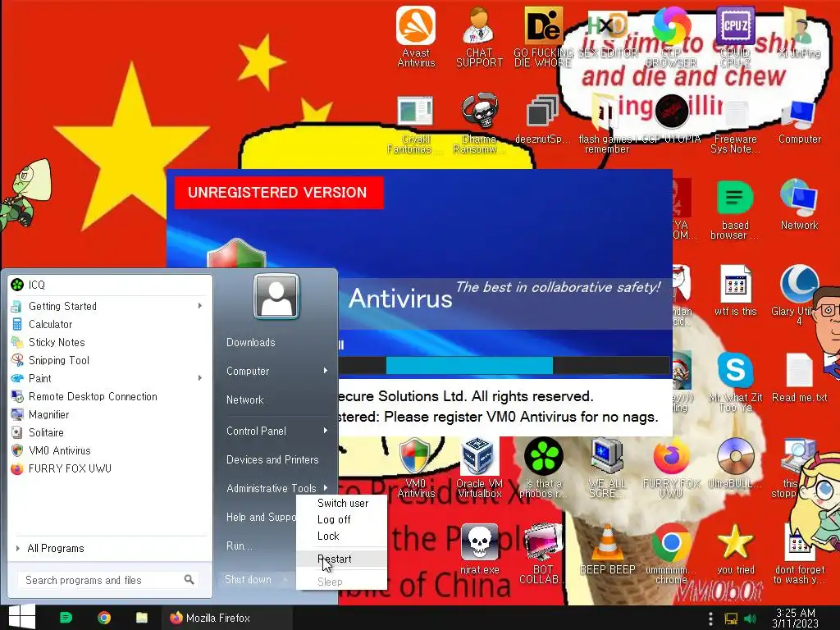Viewport: 840px width, 630px height.
Task: Launch Remote Desktop Connection
Action: [107, 396]
